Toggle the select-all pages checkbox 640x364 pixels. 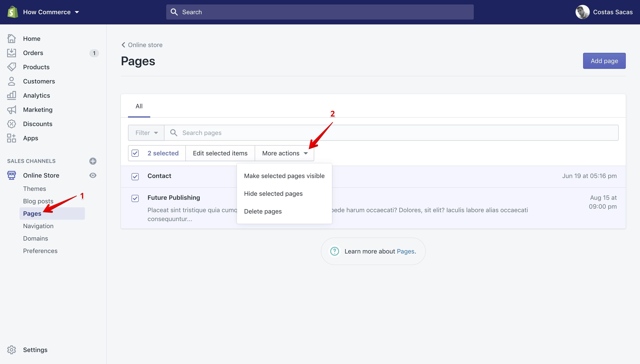pyautogui.click(x=135, y=153)
